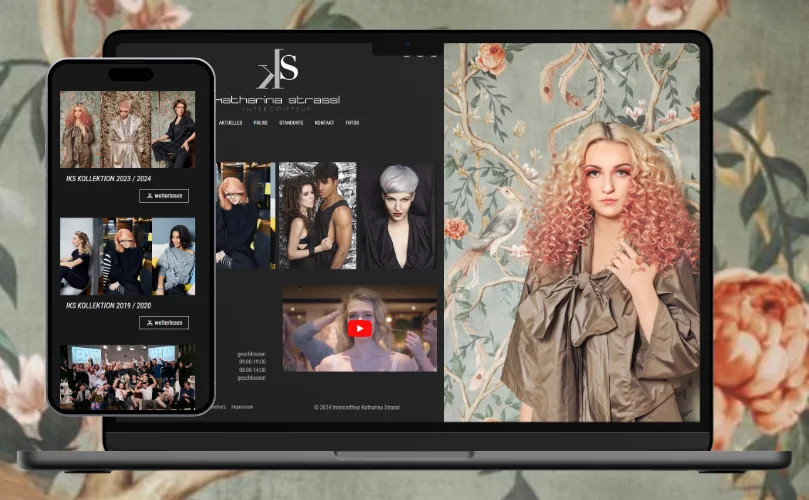
Task: Go to the STANDORTE menu item
Action: coord(291,123)
